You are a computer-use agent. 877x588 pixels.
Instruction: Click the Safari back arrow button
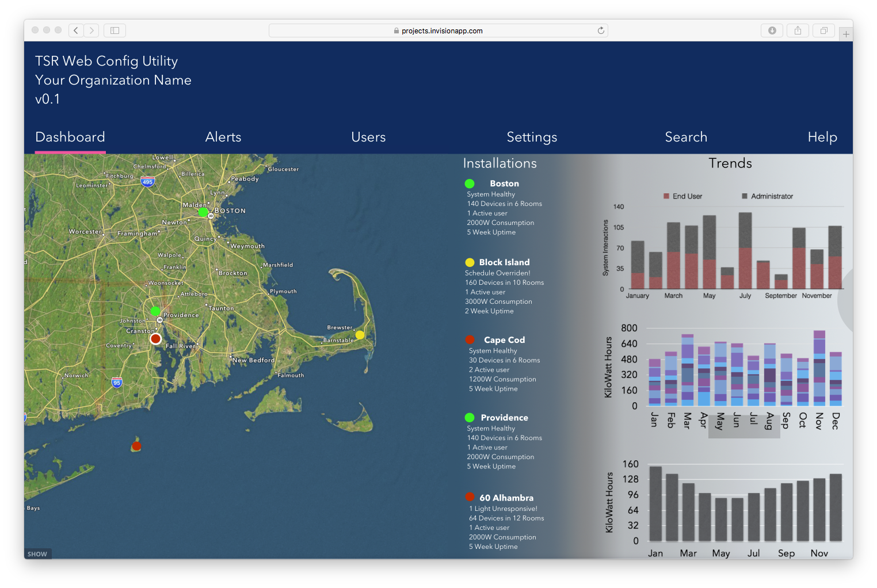pos(76,30)
